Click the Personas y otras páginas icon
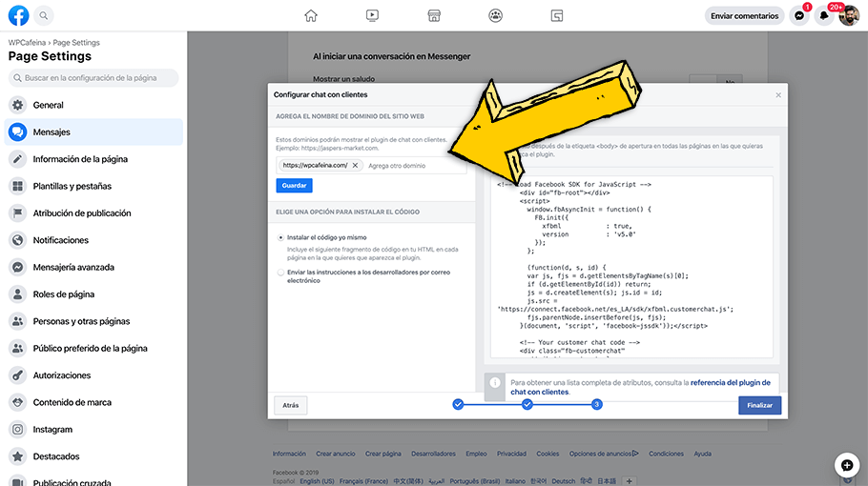Screen dimensions: 868x486 click(x=18, y=321)
